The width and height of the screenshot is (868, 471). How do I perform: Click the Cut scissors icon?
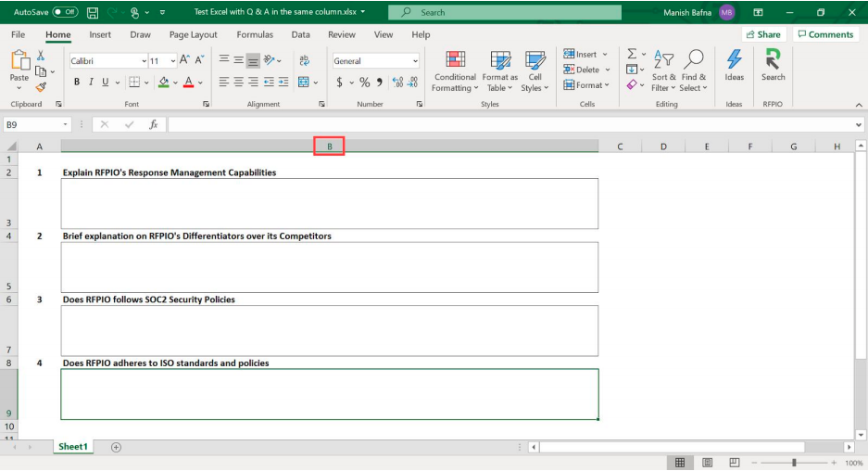click(41, 56)
